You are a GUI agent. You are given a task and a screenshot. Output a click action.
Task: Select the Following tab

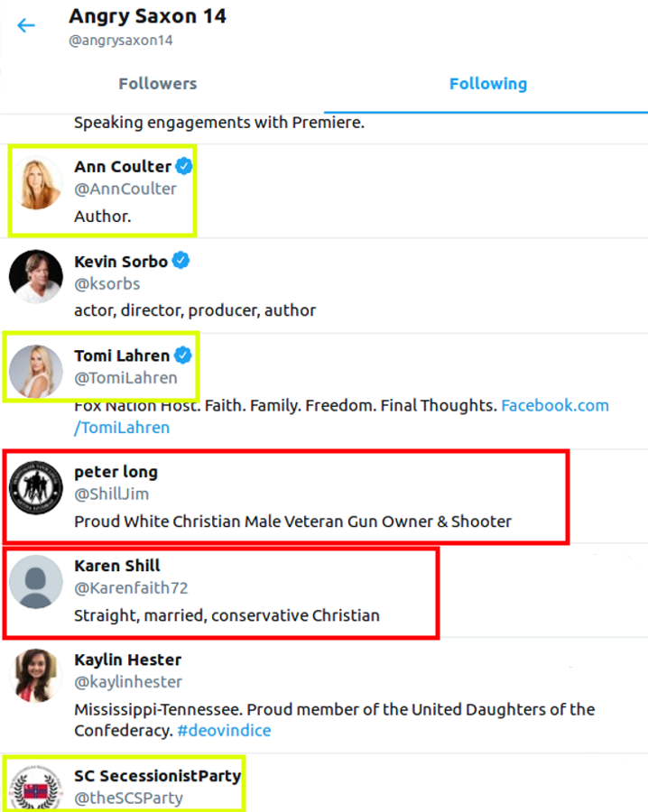487,84
